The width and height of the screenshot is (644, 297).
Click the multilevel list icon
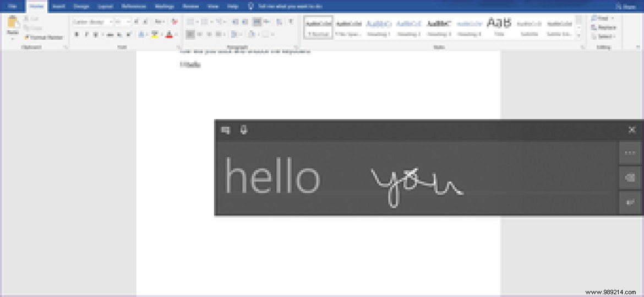pyautogui.click(x=219, y=22)
